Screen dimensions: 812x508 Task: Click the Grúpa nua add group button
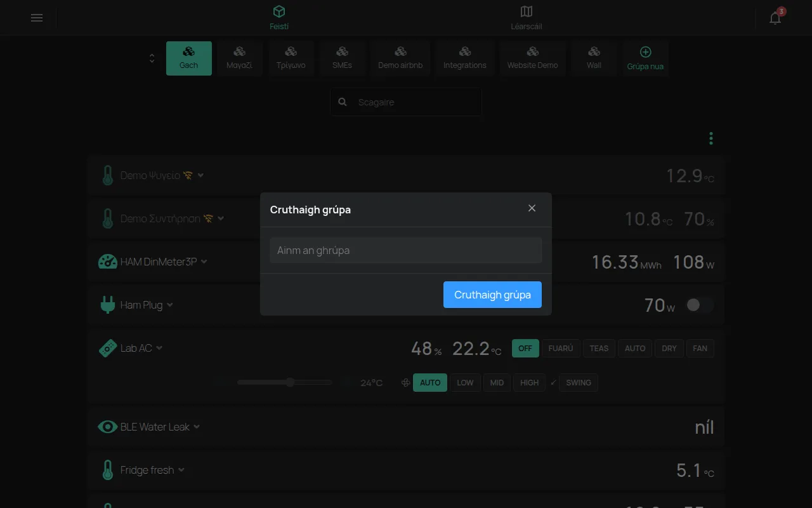645,58
